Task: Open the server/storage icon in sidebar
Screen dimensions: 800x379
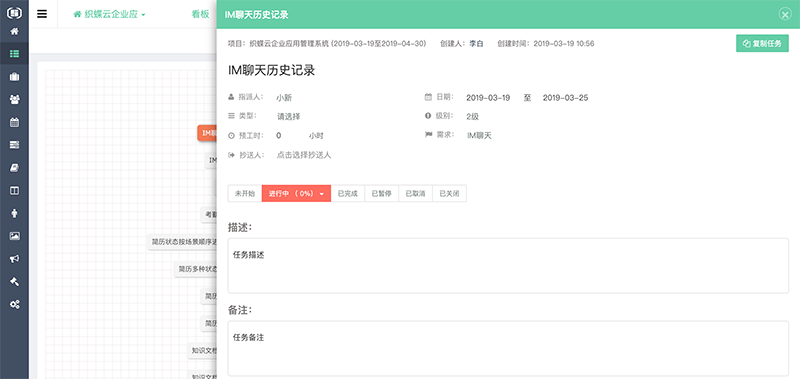Action: coord(14,145)
